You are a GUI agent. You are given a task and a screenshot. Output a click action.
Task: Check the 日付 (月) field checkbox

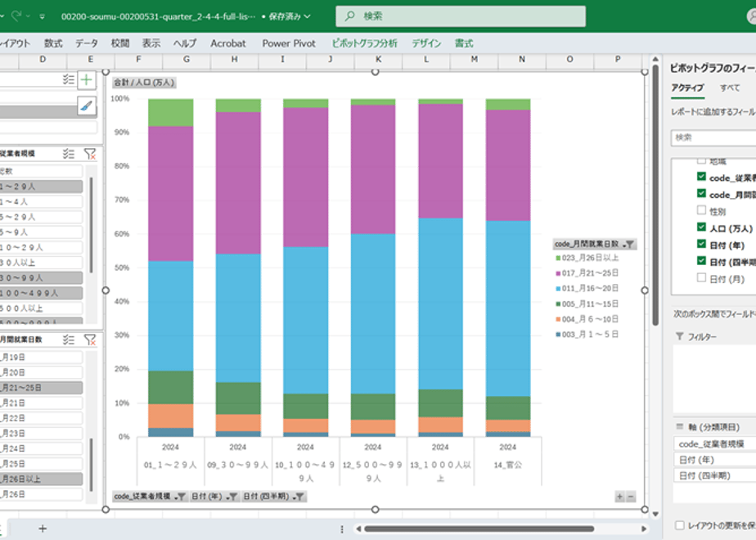tap(701, 277)
